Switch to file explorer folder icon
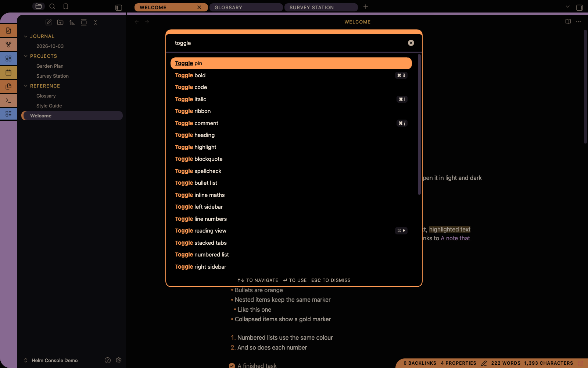 click(x=39, y=6)
